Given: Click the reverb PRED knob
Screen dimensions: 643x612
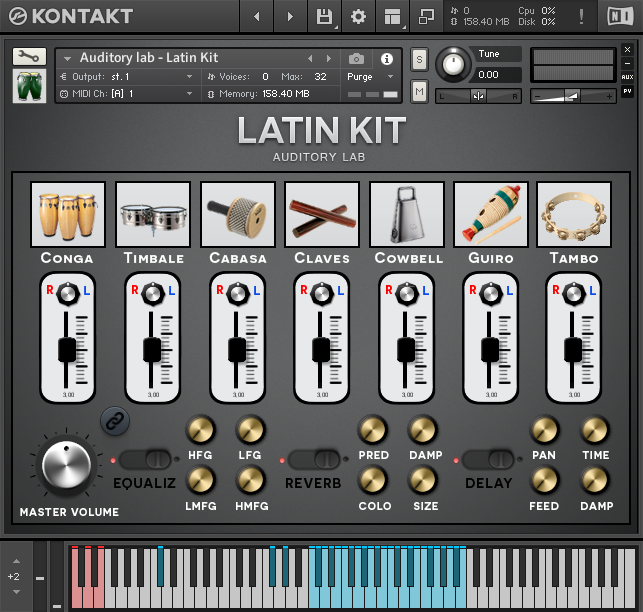Looking at the screenshot, I should [x=373, y=429].
